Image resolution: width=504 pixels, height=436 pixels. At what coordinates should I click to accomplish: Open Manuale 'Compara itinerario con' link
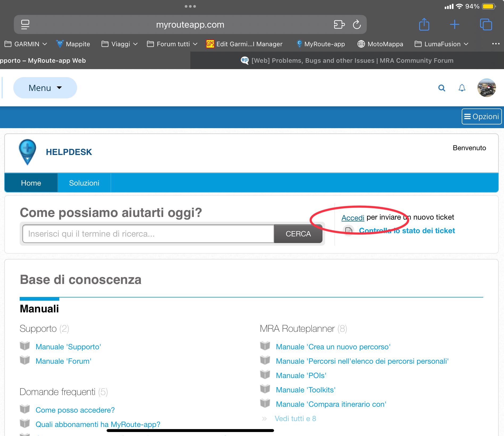click(x=331, y=404)
